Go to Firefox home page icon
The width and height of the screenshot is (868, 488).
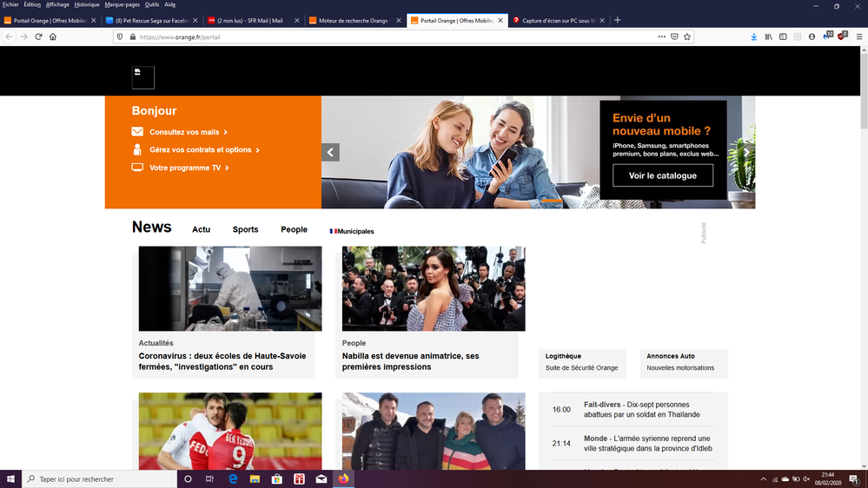coord(53,36)
